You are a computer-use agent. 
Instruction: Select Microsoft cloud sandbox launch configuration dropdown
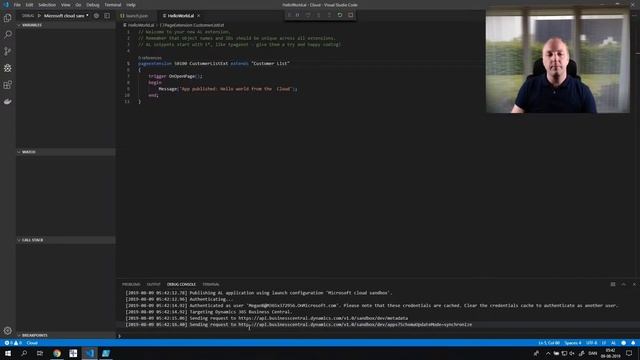pyautogui.click(x=66, y=16)
